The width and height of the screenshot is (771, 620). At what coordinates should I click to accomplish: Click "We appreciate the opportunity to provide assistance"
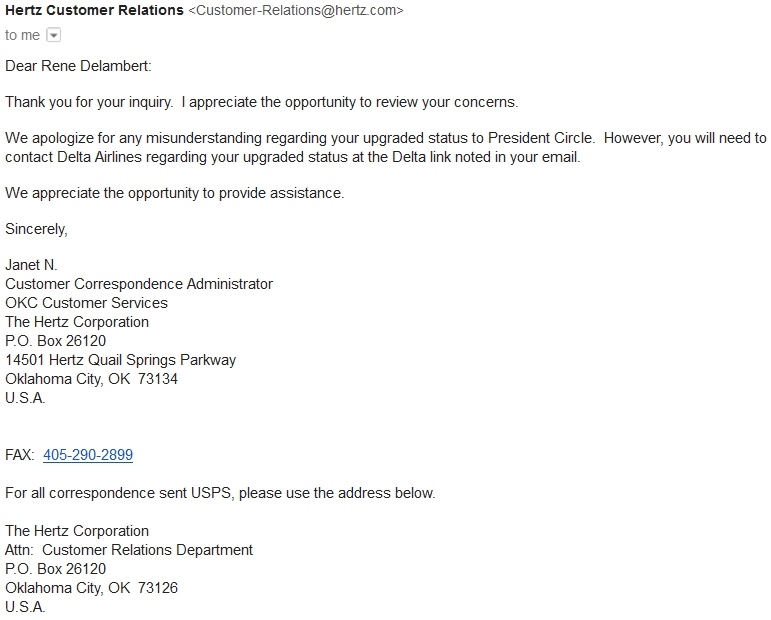(174, 193)
